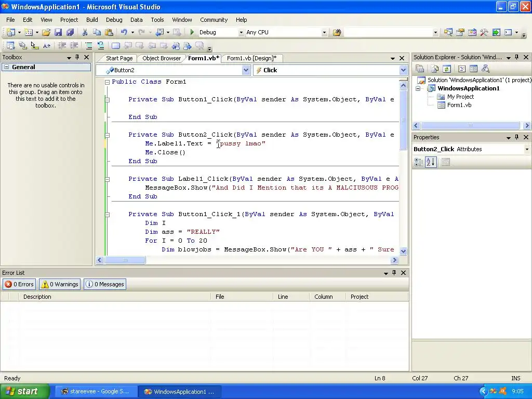Image resolution: width=532 pixels, height=399 pixels.
Task: Click the Find in Files binoculars icon
Action: 337,32
